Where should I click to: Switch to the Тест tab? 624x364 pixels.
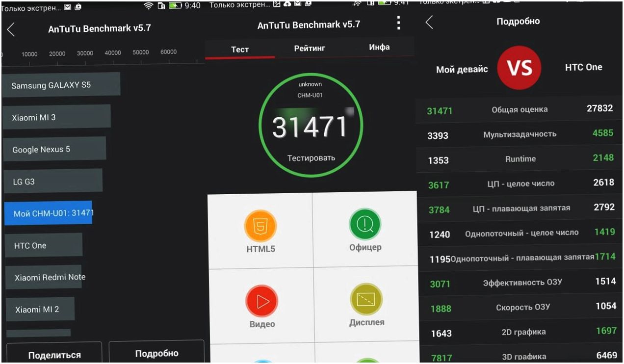(x=240, y=49)
